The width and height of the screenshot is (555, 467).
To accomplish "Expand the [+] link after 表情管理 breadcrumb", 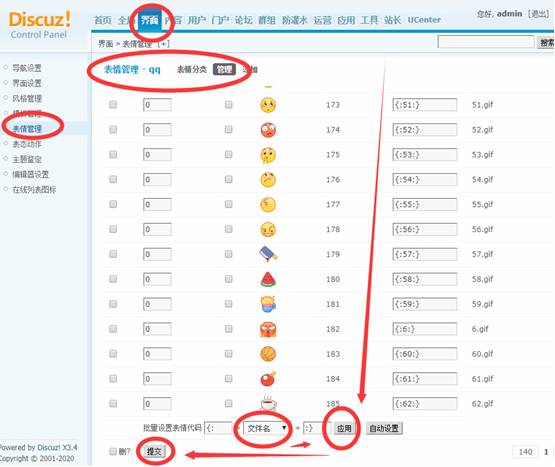I will pos(164,44).
